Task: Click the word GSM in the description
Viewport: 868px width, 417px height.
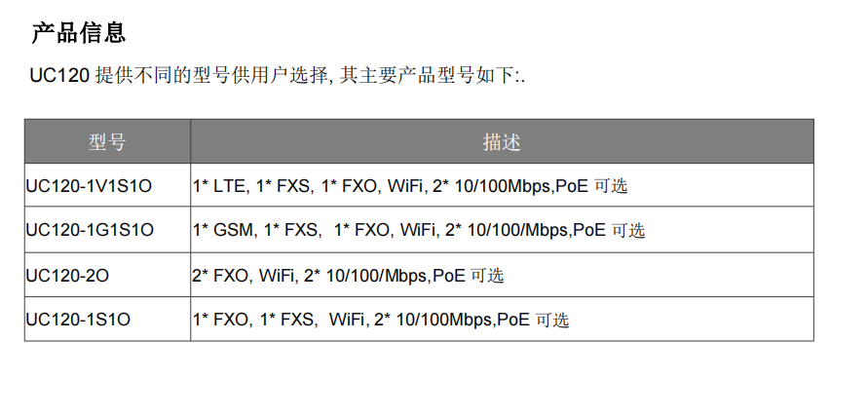Action: coord(232,230)
